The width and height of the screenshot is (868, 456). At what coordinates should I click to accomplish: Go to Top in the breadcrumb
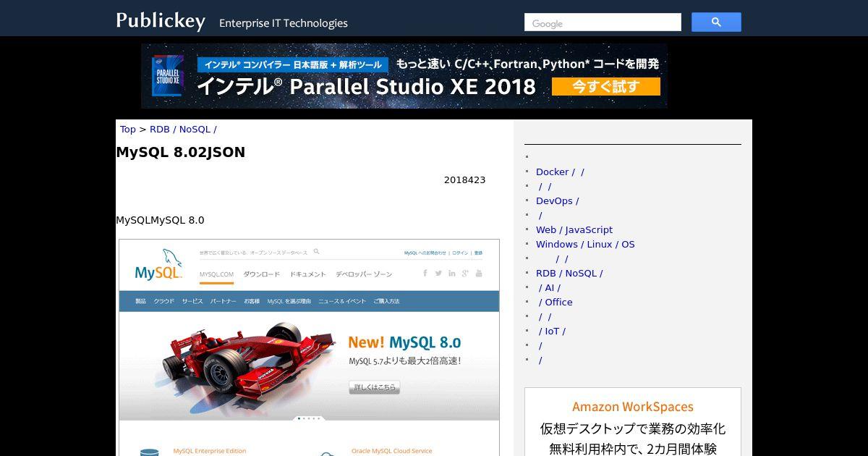(128, 130)
